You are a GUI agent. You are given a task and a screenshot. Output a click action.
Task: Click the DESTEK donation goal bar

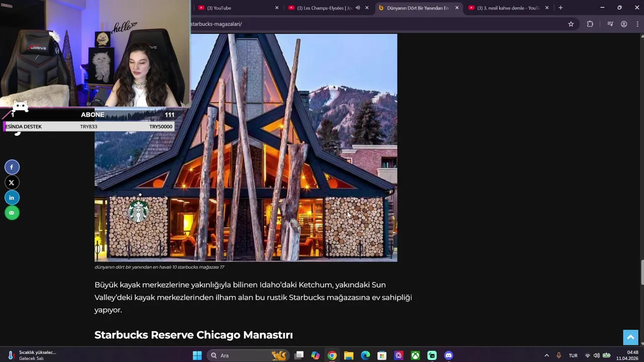89,127
